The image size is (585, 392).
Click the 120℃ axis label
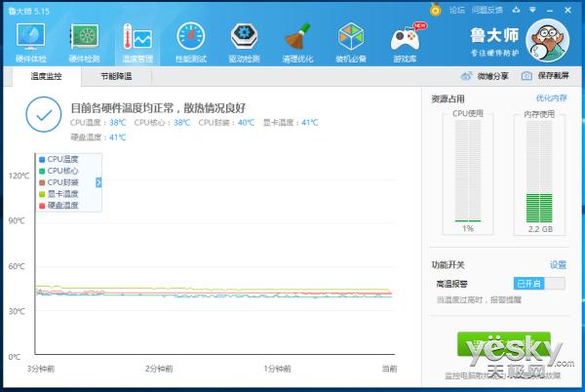click(19, 176)
